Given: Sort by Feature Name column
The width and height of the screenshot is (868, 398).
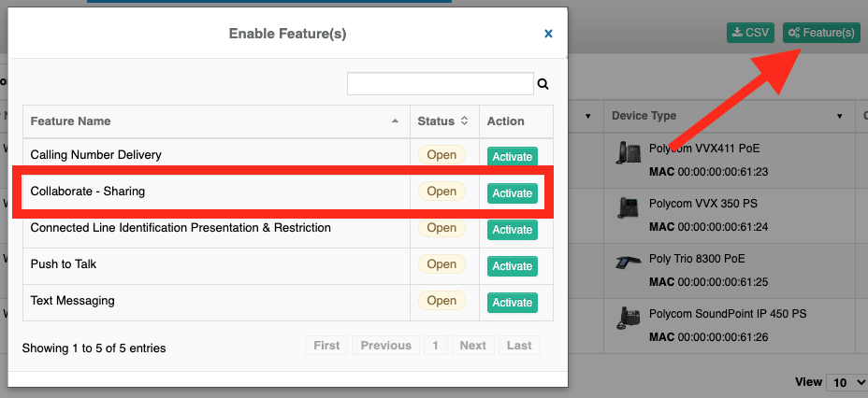Looking at the screenshot, I should pos(215,121).
